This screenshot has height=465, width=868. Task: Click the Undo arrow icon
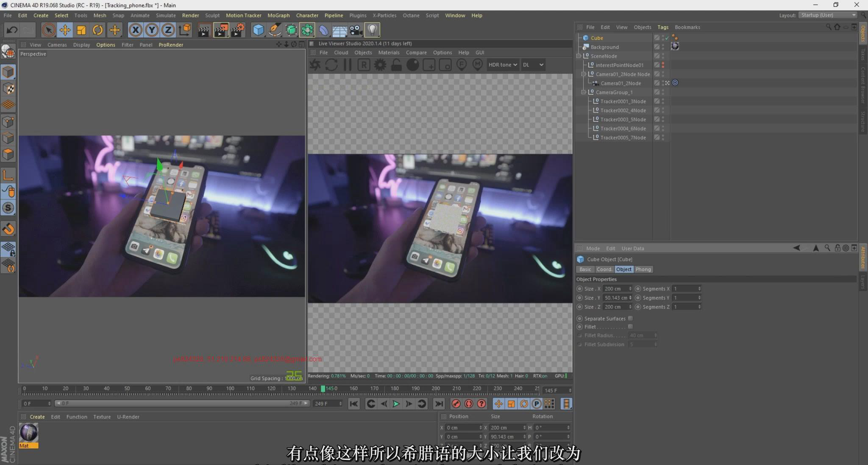12,30
